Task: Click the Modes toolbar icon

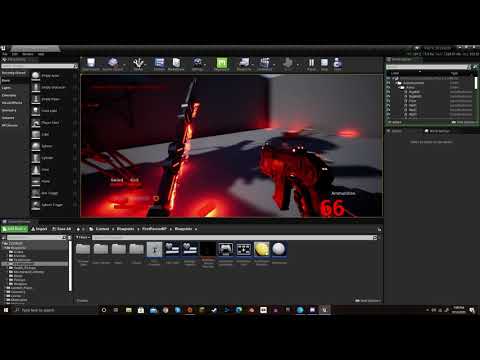Action: tap(138, 62)
